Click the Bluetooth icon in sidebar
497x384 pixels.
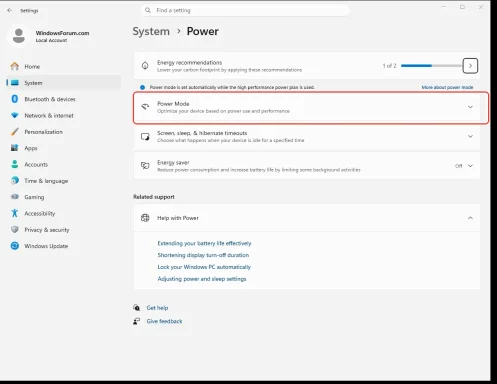pyautogui.click(x=15, y=99)
